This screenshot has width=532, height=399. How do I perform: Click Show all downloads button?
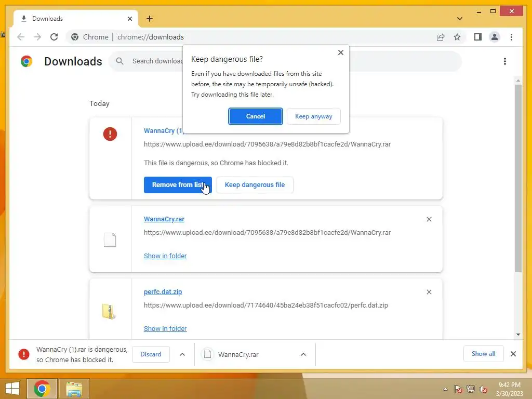(x=484, y=354)
